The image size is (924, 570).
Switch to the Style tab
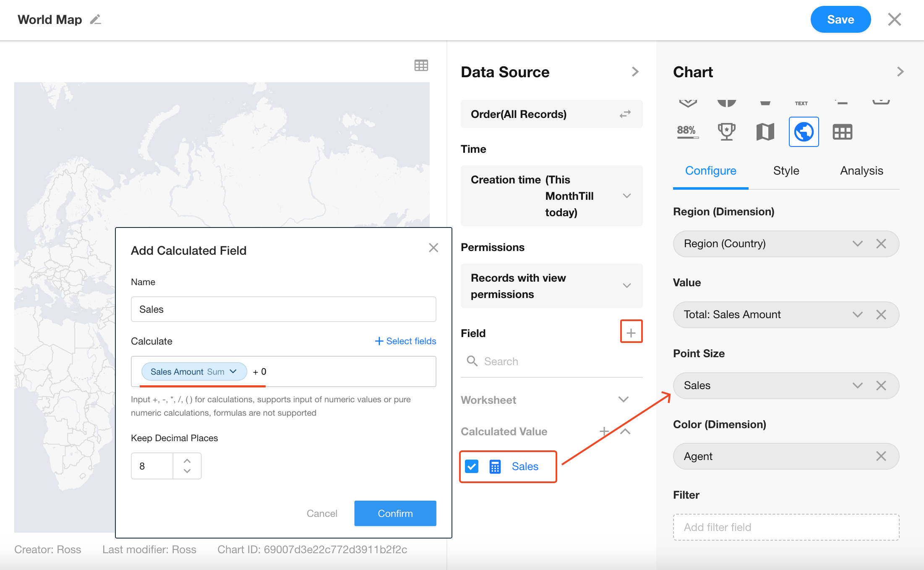786,171
